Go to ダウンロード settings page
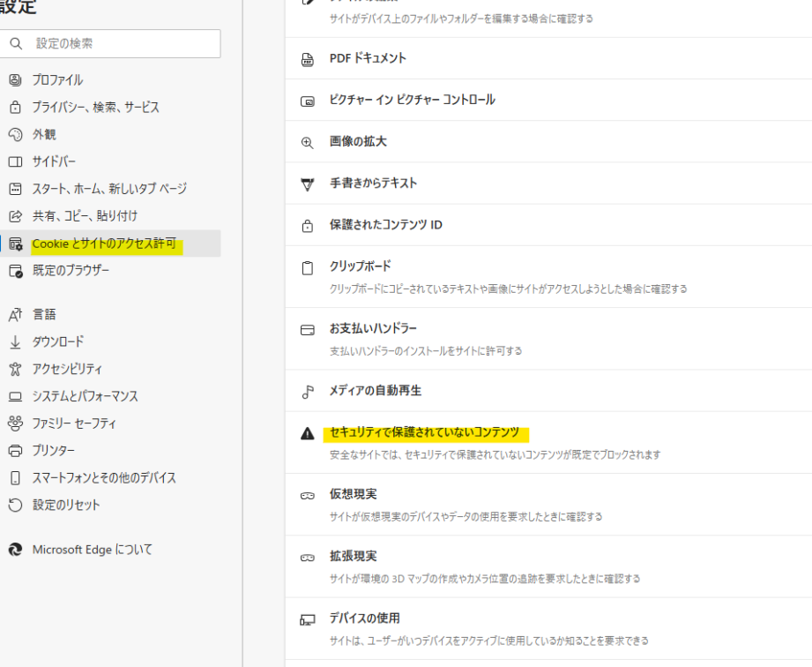812x667 pixels. coord(58,341)
